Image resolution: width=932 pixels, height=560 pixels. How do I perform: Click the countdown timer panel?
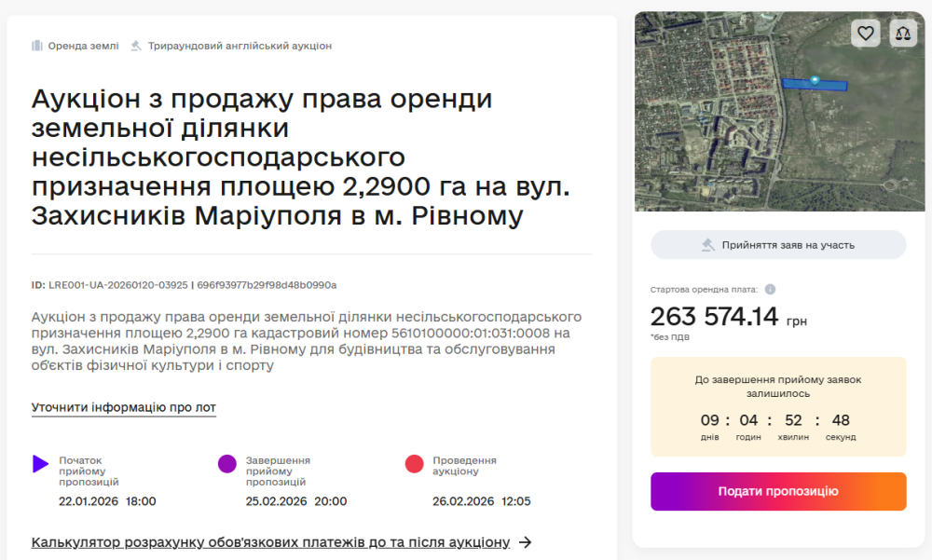click(x=778, y=407)
